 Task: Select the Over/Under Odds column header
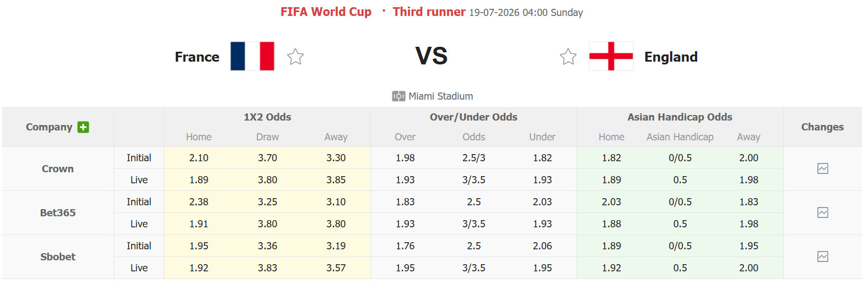(473, 117)
